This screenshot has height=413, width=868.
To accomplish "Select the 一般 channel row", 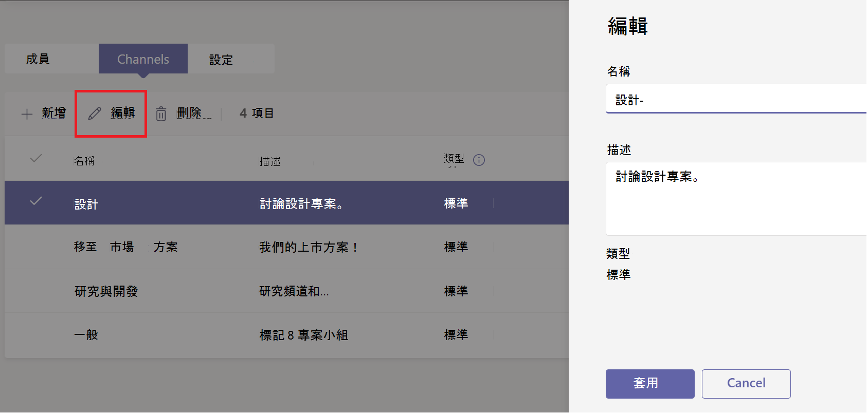I will (286, 335).
